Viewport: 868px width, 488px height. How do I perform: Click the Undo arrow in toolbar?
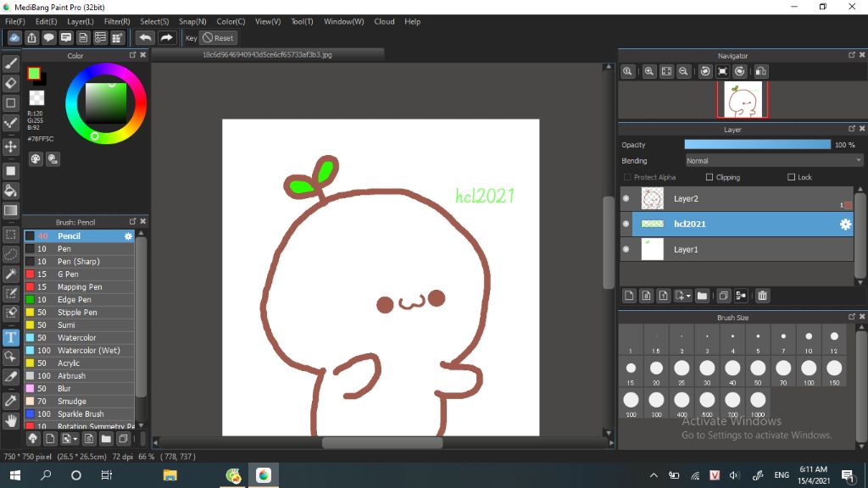[x=145, y=37]
